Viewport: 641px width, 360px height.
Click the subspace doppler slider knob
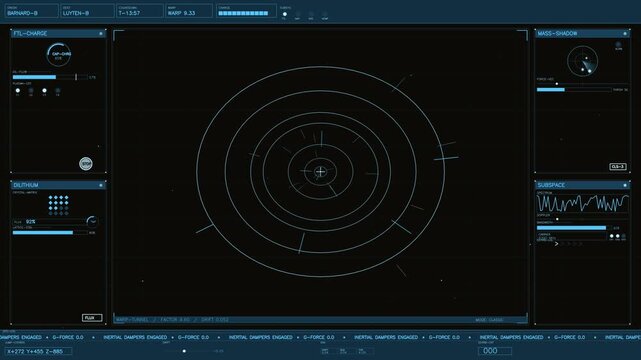(x=557, y=219)
